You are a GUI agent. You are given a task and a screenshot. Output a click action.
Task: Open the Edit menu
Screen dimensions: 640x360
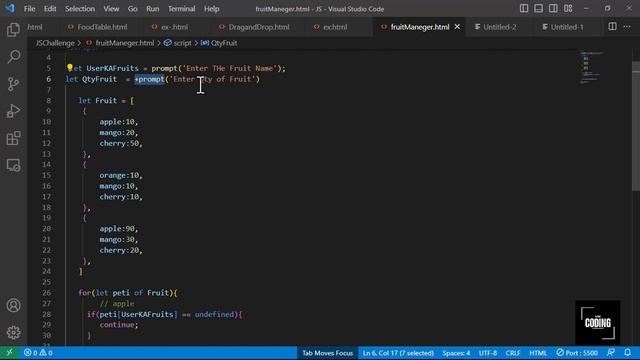click(x=50, y=9)
